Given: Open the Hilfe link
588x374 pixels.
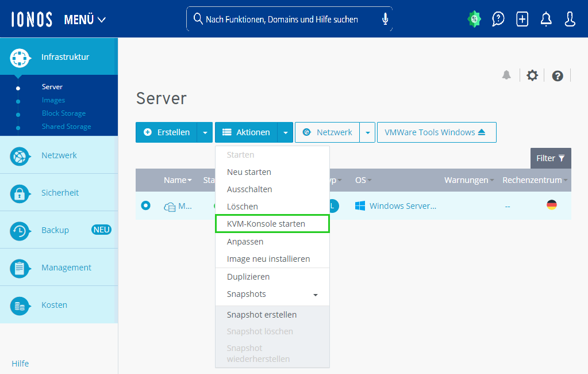Looking at the screenshot, I should tap(20, 364).
